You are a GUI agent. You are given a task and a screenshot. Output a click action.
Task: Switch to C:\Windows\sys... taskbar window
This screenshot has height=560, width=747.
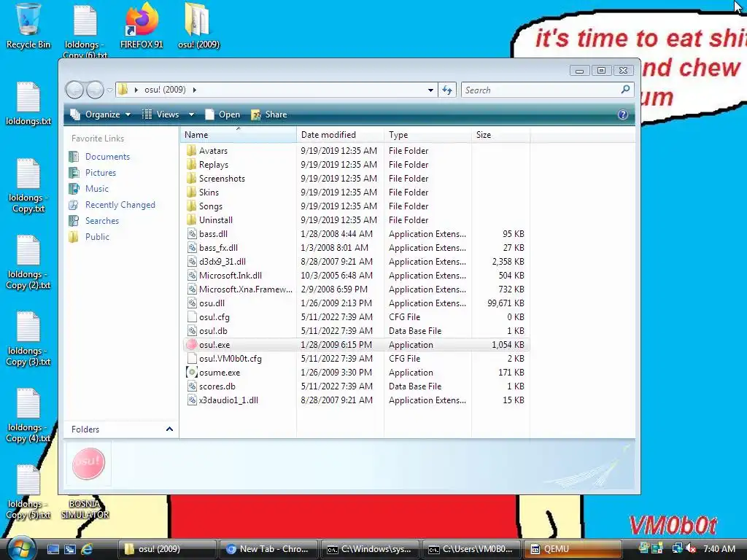370,549
